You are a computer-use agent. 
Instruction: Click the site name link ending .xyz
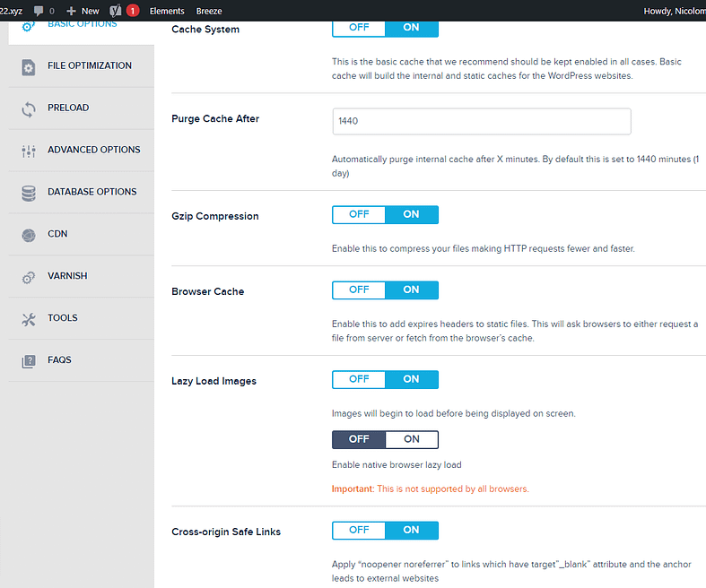[x=12, y=11]
